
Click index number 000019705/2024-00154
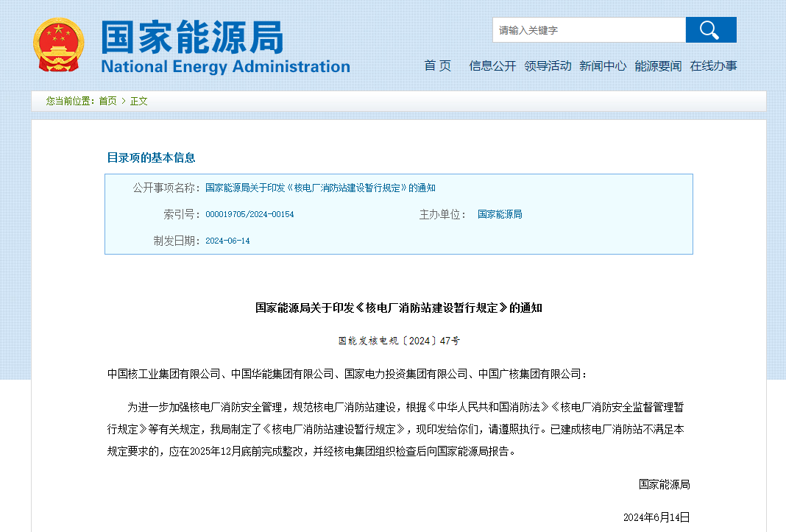249,215
